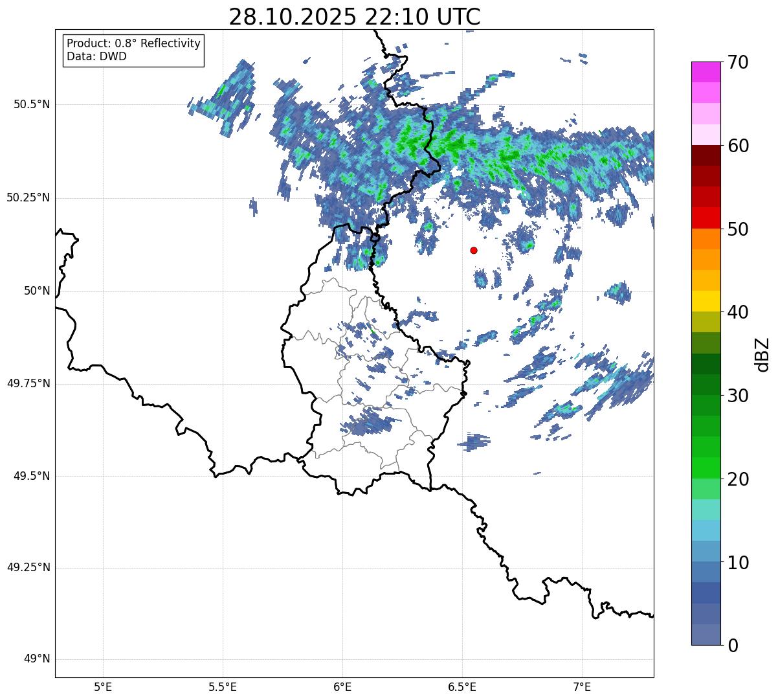Click the red radar site marker dot
The width and height of the screenshot is (778, 700).
474,250
